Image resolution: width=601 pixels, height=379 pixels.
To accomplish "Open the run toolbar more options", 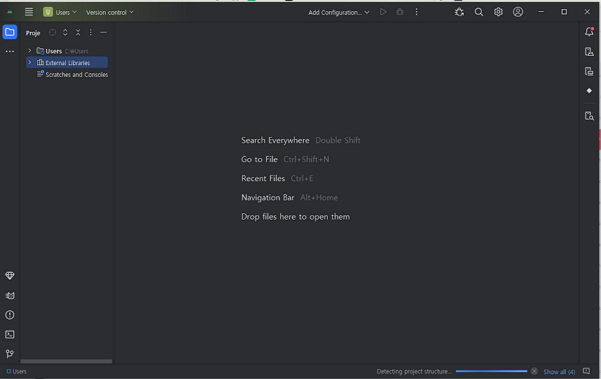I will [x=416, y=12].
